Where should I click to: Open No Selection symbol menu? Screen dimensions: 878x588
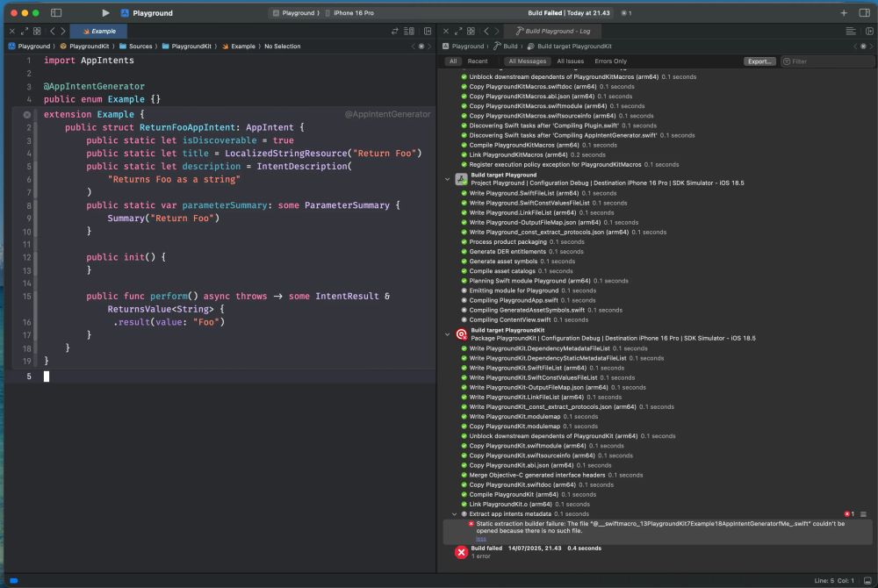click(x=282, y=47)
